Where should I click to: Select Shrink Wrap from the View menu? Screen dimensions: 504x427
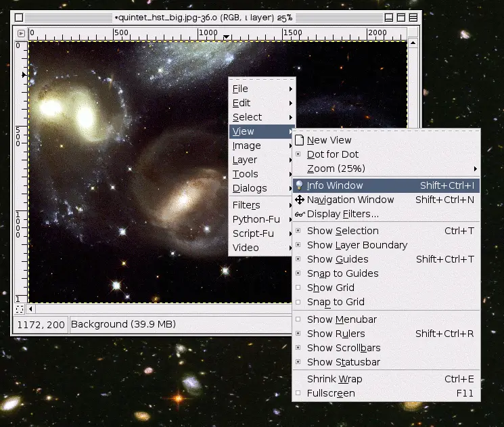[334, 379]
